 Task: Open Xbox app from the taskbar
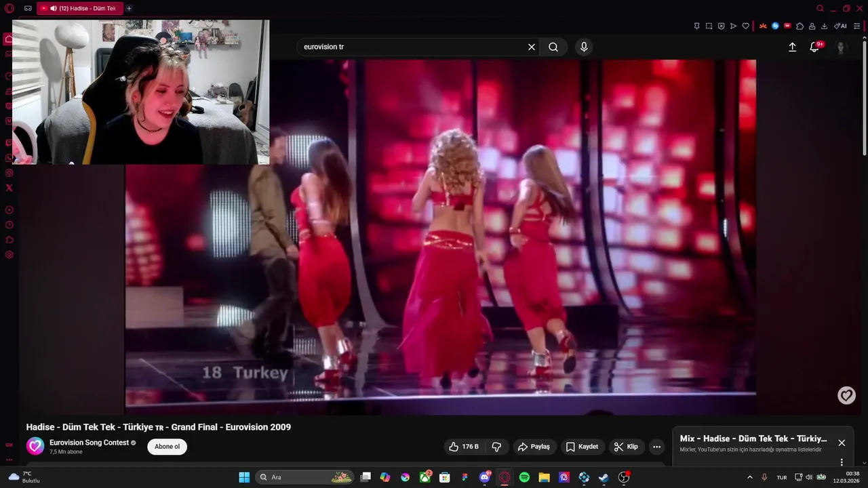pyautogui.click(x=425, y=477)
